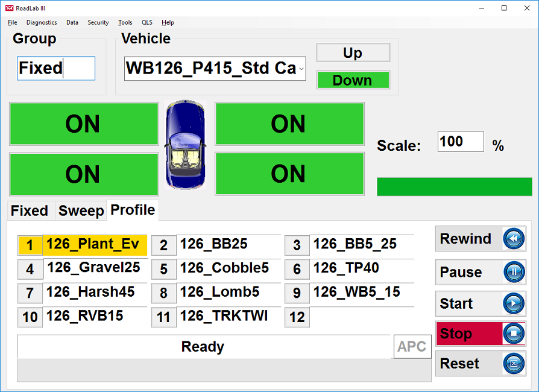
Task: Toggle the top-left ON actuator button
Action: coord(83,124)
